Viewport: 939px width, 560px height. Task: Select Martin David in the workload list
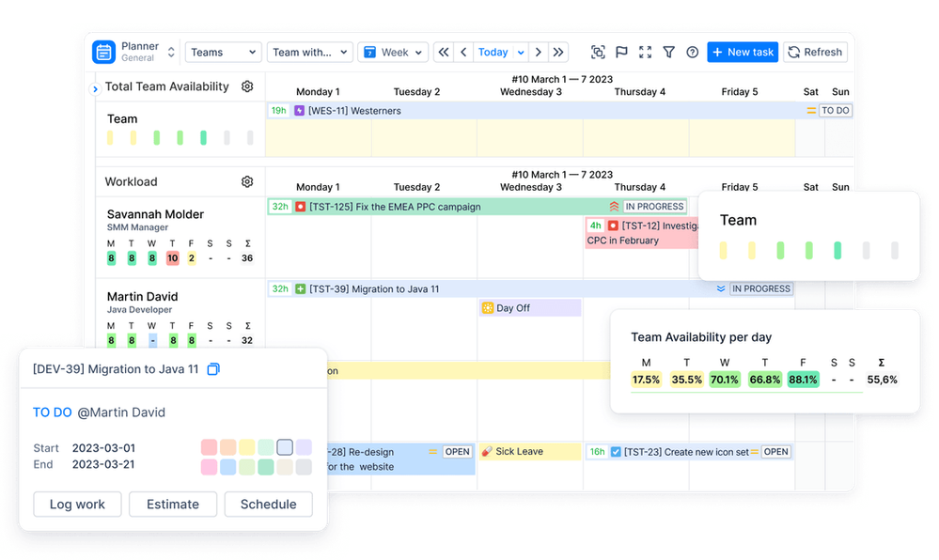[x=143, y=297]
